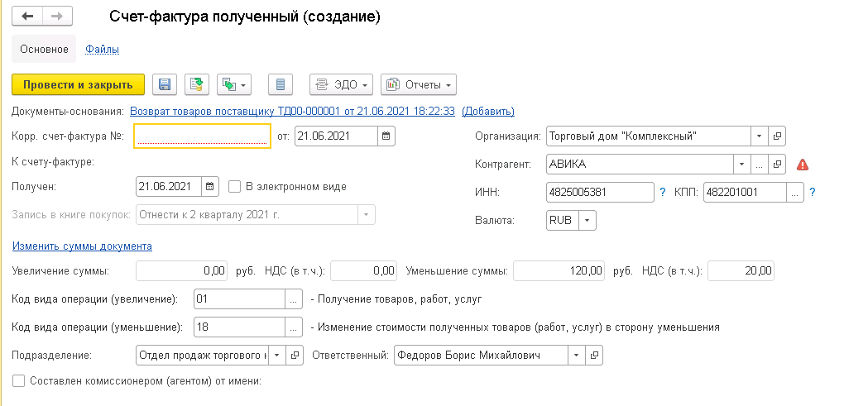This screenshot has height=406, width=868.
Task: Click the Получен date field
Action: [x=169, y=186]
